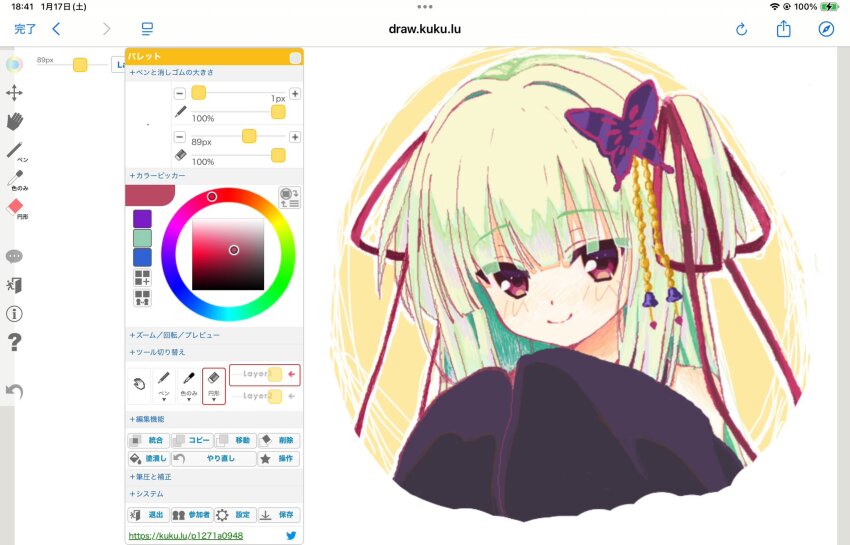Open the 設定 settings button
Image resolution: width=850 pixels, height=545 pixels.
[x=235, y=515]
